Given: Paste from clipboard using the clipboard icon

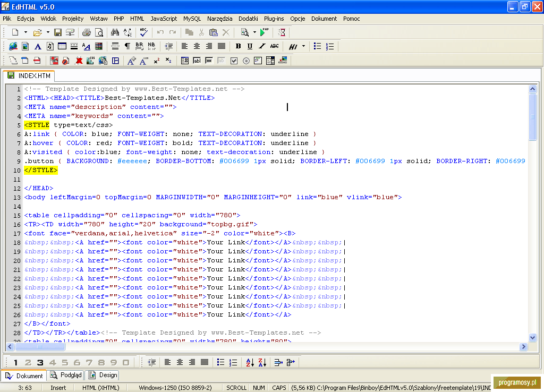Looking at the screenshot, I should pos(214,32).
